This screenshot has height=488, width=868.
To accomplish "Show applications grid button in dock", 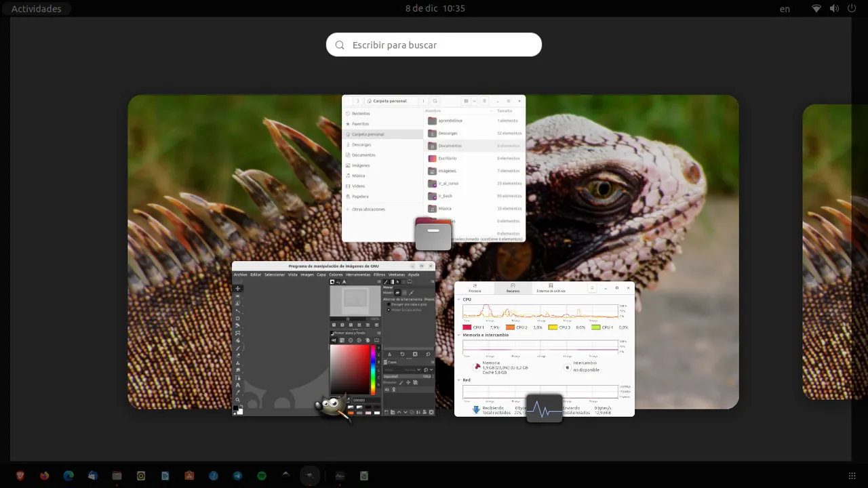I will click(852, 476).
